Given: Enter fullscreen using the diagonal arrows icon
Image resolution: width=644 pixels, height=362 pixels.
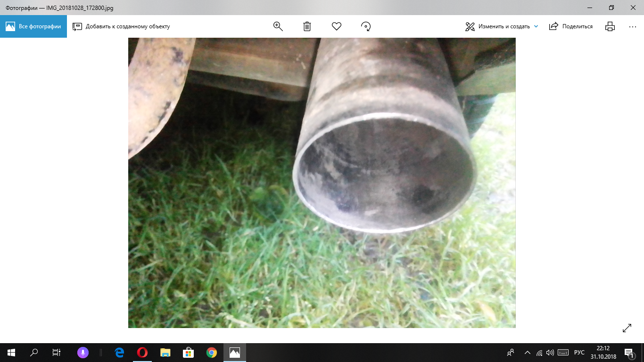Looking at the screenshot, I should pyautogui.click(x=627, y=328).
